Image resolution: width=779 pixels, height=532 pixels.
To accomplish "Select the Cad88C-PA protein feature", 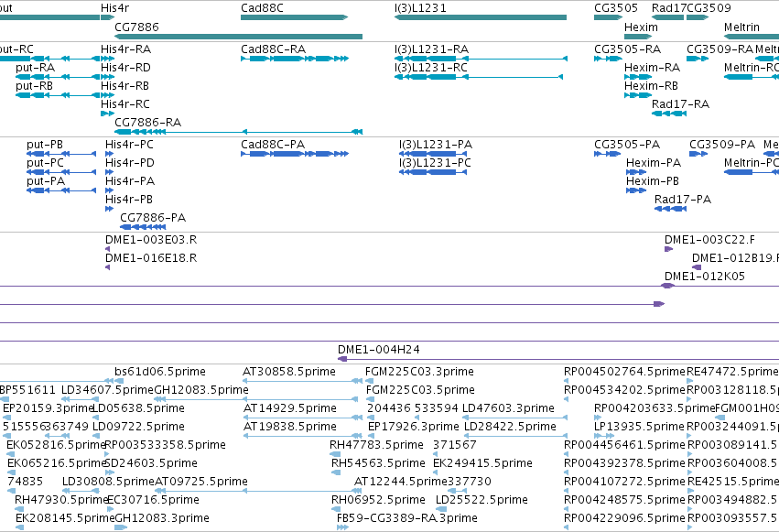I will [x=295, y=154].
